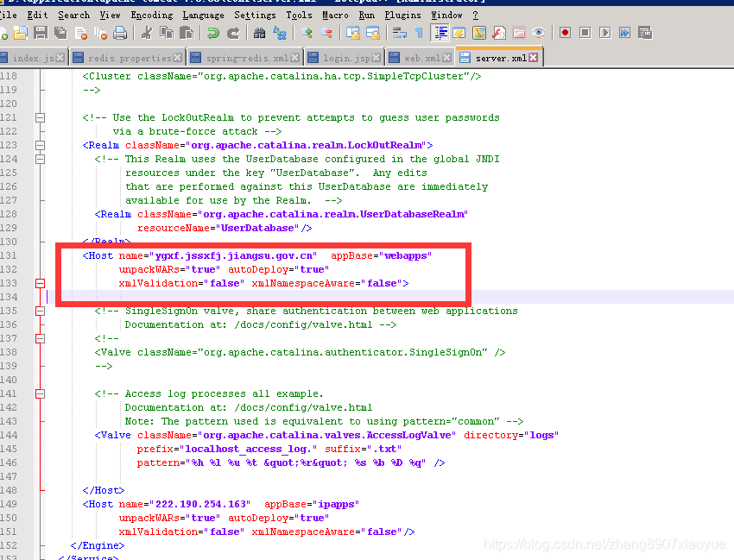Click the Playback macro icon

pyautogui.click(x=604, y=33)
